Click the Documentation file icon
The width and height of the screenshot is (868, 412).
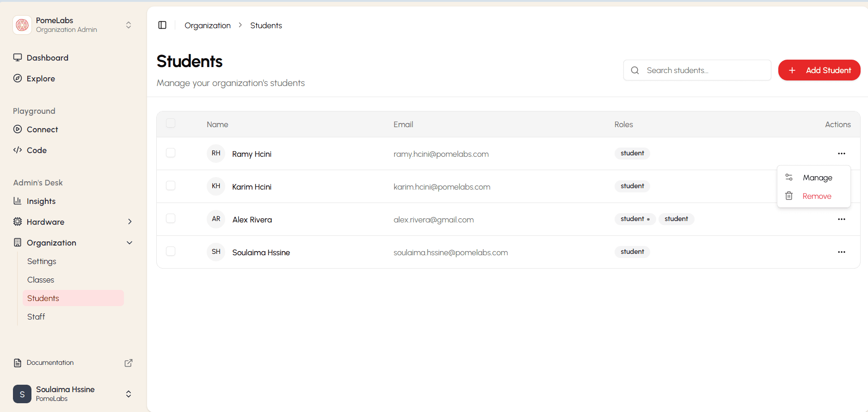[x=18, y=363]
